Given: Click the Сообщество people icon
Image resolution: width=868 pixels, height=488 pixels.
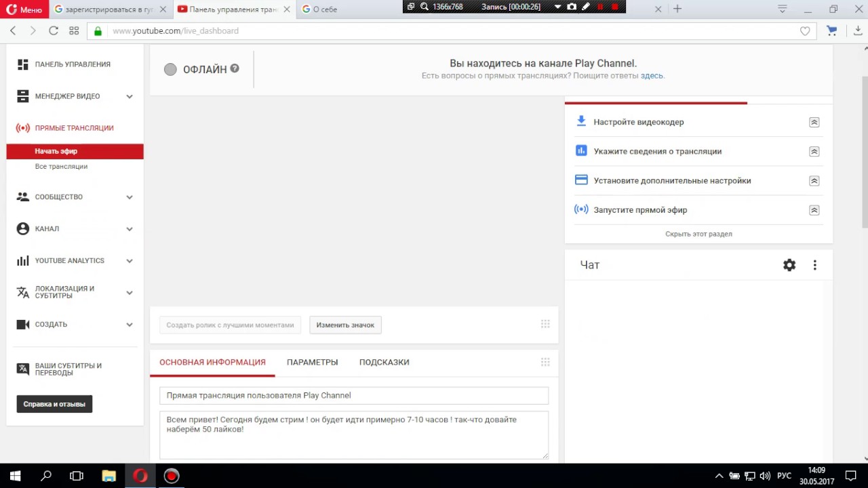Looking at the screenshot, I should click(x=23, y=197).
